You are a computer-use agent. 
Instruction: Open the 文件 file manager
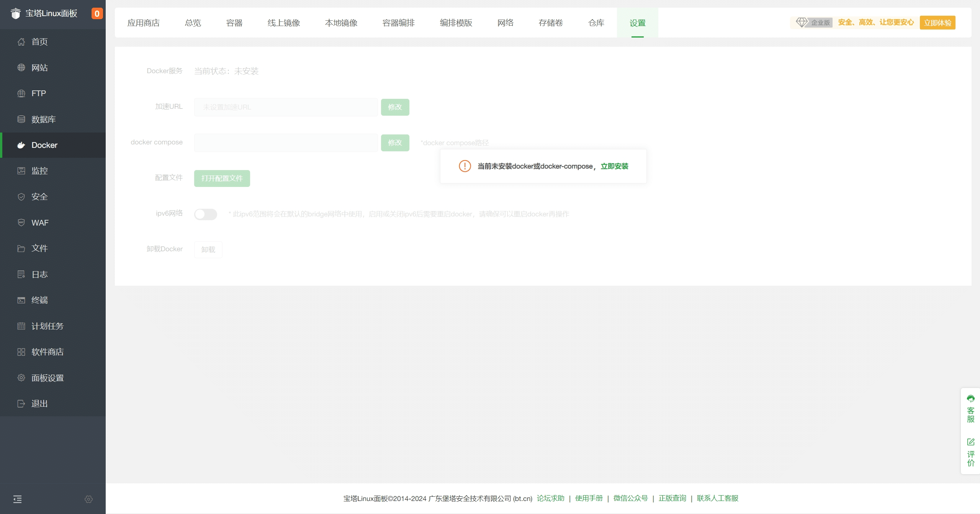[39, 248]
